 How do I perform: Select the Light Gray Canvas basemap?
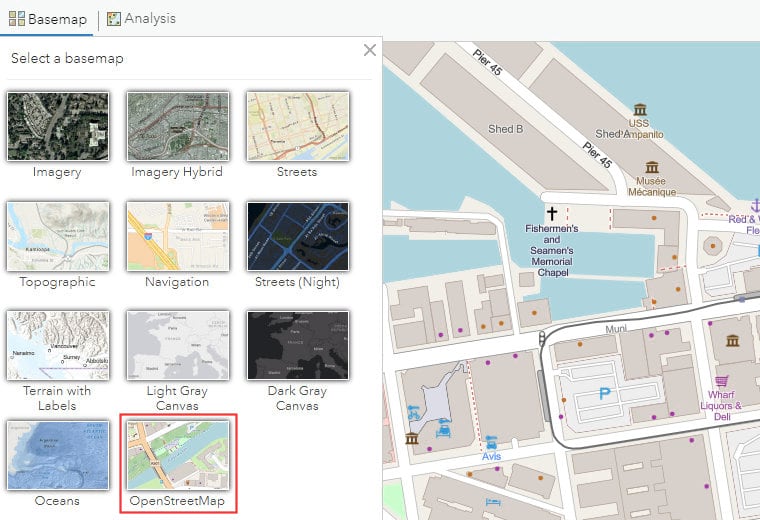pyautogui.click(x=177, y=345)
